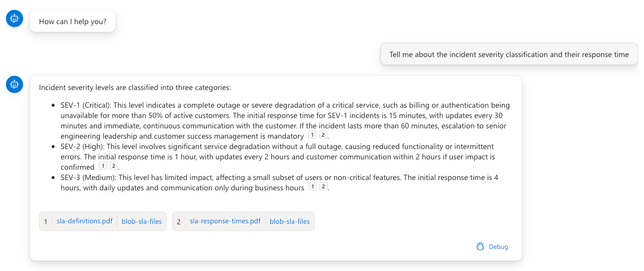Click the number 1 source reference badge
The image size is (644, 271).
(x=46, y=221)
